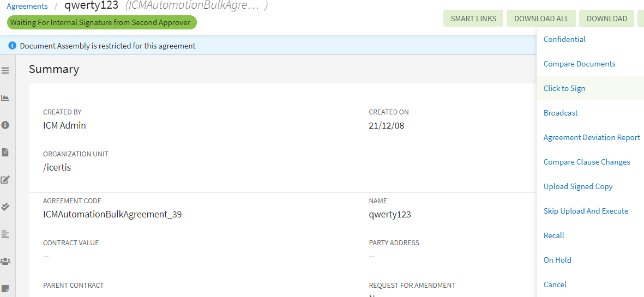
Task: Click the double checkmark sidebar icon
Action: tap(5, 207)
